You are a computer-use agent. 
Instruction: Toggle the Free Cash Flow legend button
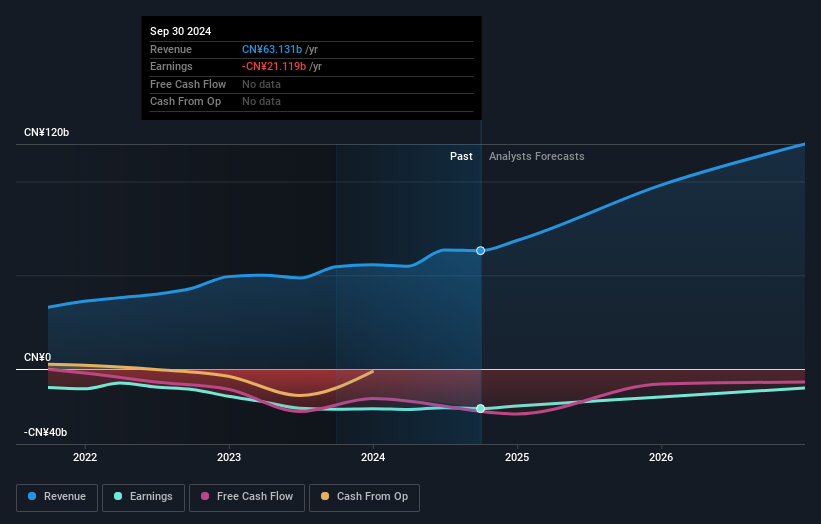tap(247, 497)
